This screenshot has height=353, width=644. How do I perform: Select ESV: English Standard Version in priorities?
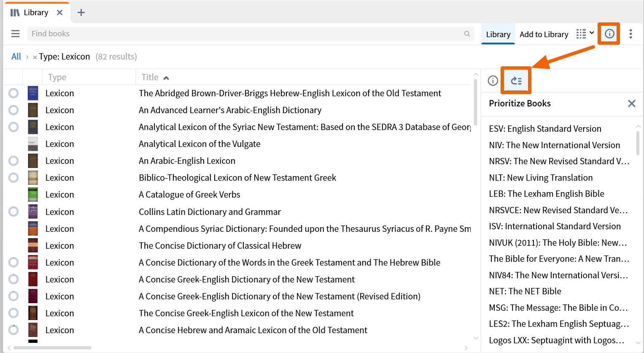click(545, 129)
